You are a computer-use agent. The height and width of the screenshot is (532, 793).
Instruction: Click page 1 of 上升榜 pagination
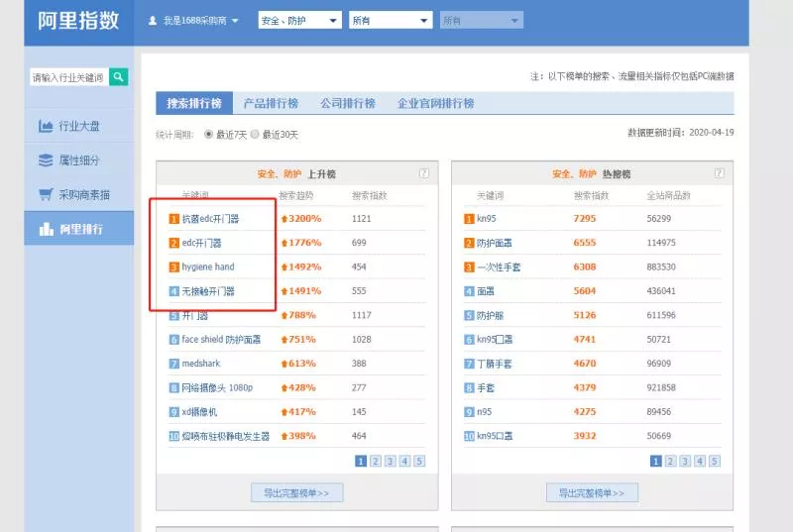[x=361, y=461]
